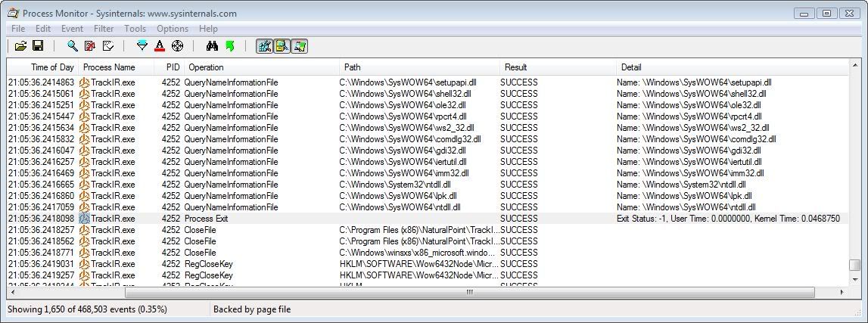This screenshot has width=868, height=323.
Task: Click the horizontal scrollbar left arrow
Action: click(x=12, y=292)
